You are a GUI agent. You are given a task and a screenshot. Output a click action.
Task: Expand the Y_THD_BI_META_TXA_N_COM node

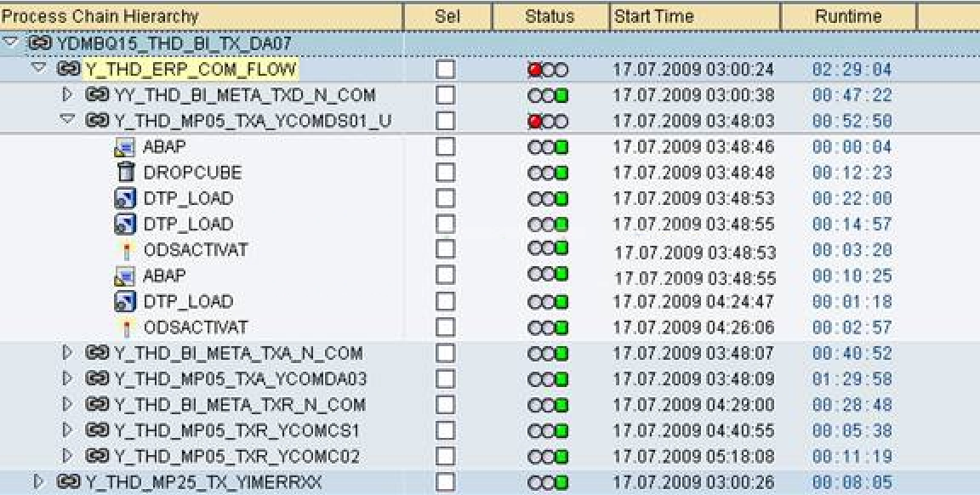[67, 352]
